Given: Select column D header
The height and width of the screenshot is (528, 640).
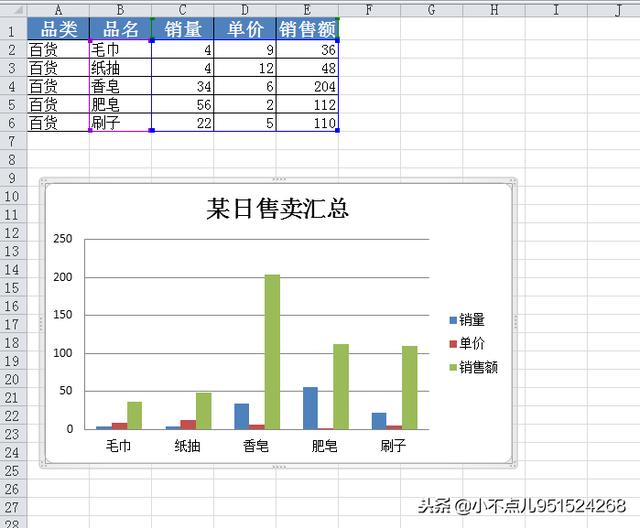Looking at the screenshot, I should tap(245, 9).
